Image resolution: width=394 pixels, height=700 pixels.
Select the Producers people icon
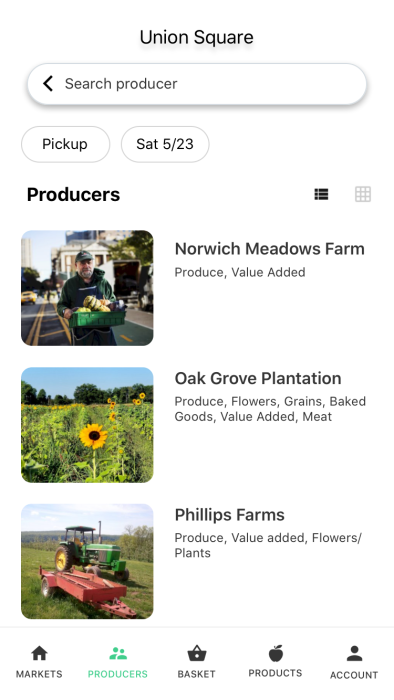point(118,654)
